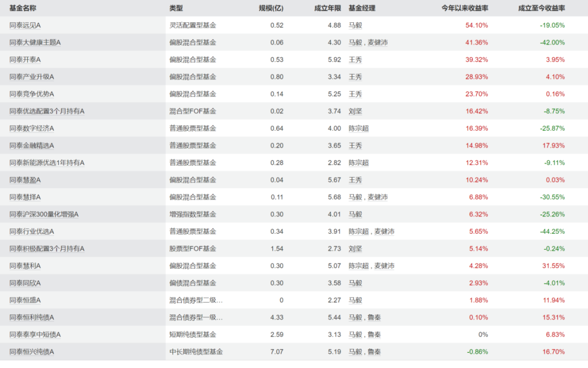Image resolution: width=588 pixels, height=368 pixels.
Task: Open fund link 同泰行业优选A
Action: tap(32, 231)
